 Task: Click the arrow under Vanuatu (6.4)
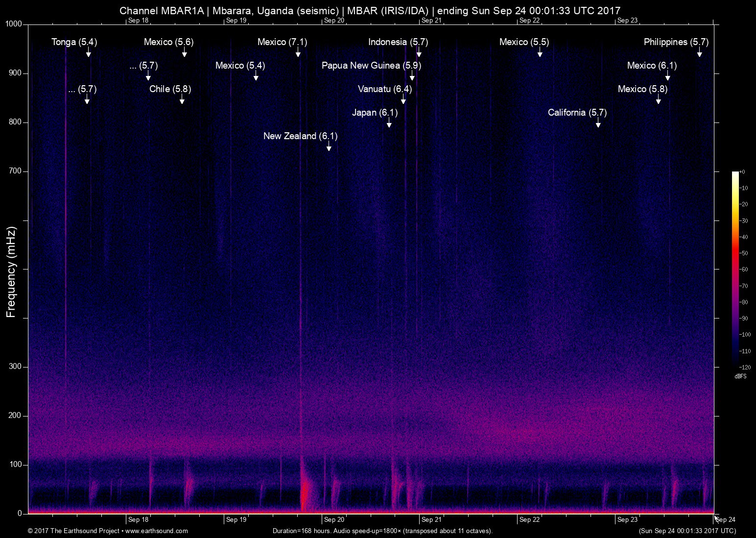coord(403,100)
